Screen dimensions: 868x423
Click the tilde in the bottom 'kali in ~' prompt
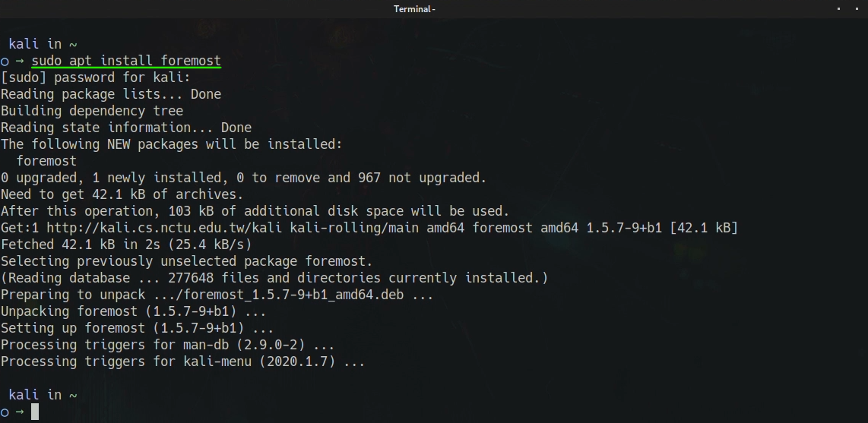pyautogui.click(x=73, y=395)
